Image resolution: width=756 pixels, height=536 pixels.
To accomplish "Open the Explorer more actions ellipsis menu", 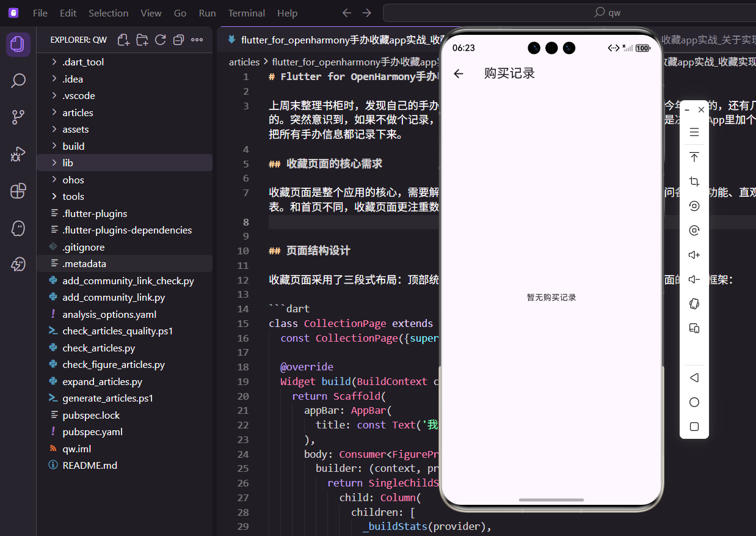I will [197, 40].
